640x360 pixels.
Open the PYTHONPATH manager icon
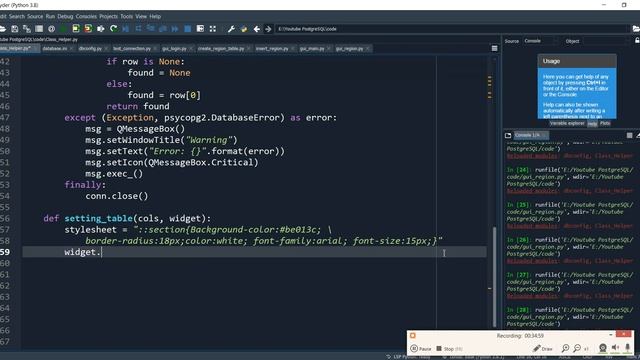(244, 29)
